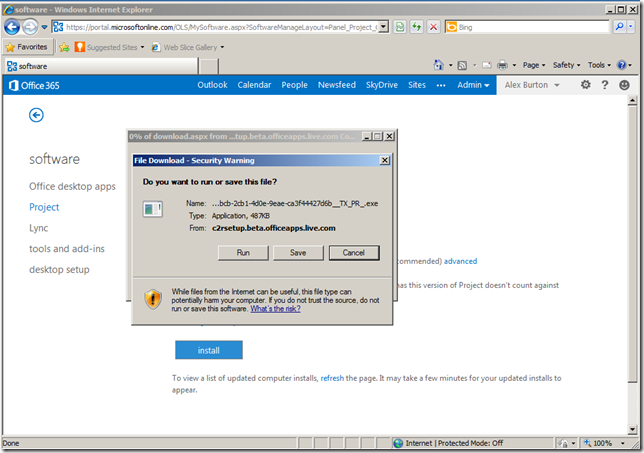Open a new tab button
The image size is (644, 453).
point(209,66)
